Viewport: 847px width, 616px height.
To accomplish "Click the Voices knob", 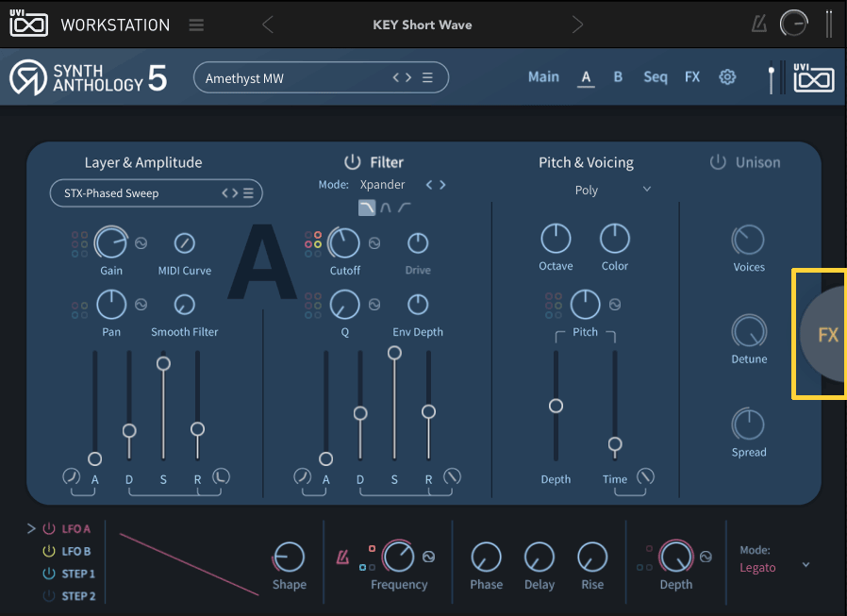I will (x=748, y=240).
